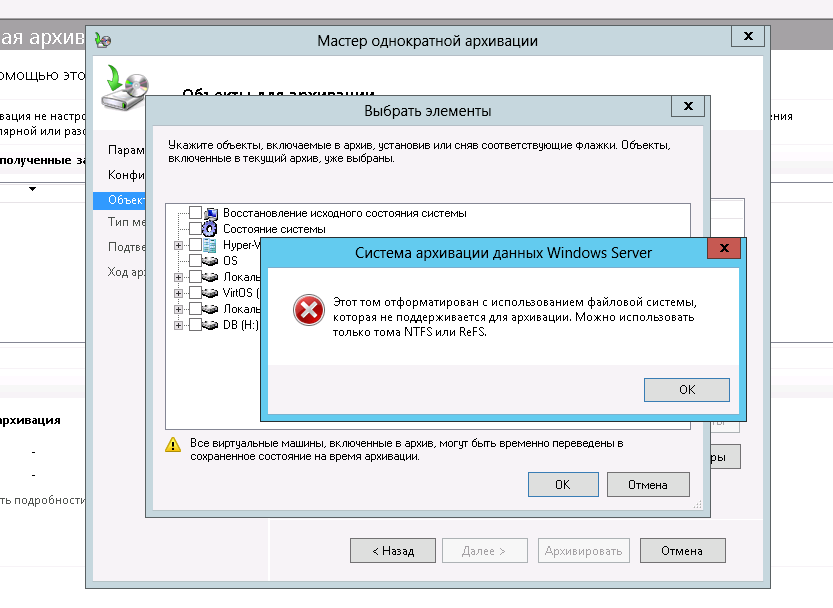Toggle the VirtOS volume checkbox
Image resolution: width=833 pixels, height=608 pixels.
[195, 293]
